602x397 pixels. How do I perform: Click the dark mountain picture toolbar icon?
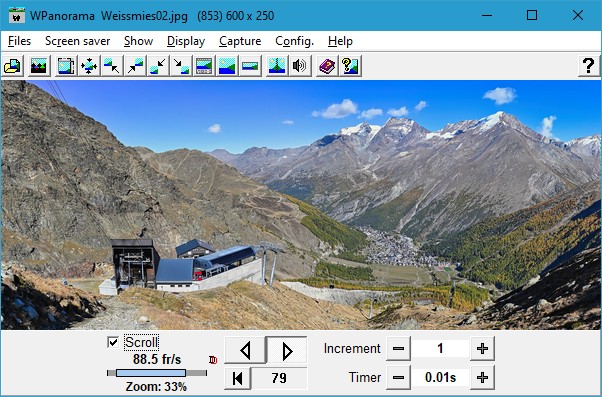coord(38,66)
